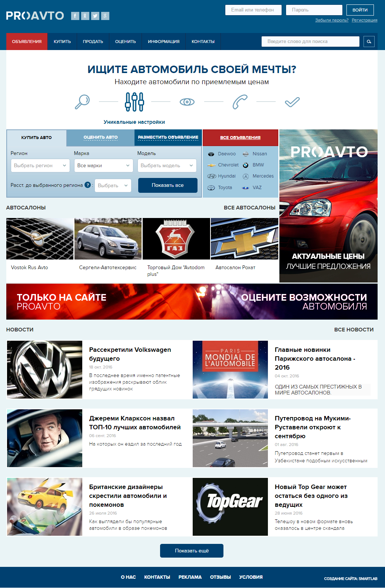Switch to the Купить авто tab
Viewport: 385px width, 588px height.
click(x=37, y=138)
